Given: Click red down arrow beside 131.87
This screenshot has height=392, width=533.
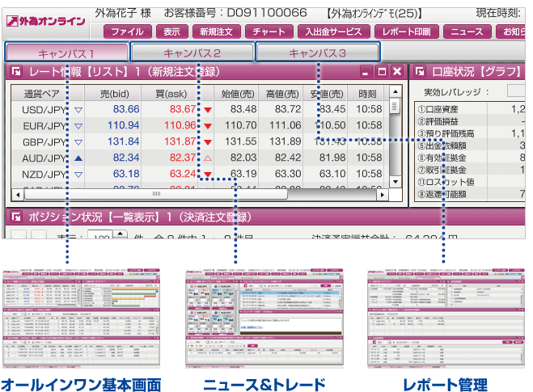Looking at the screenshot, I should pyautogui.click(x=208, y=142).
